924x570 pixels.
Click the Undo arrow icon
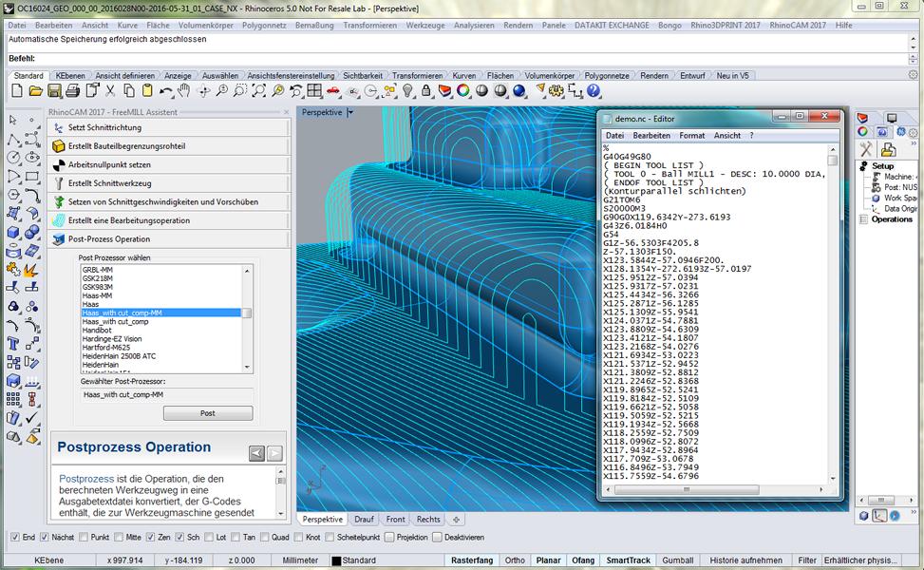coord(165,91)
